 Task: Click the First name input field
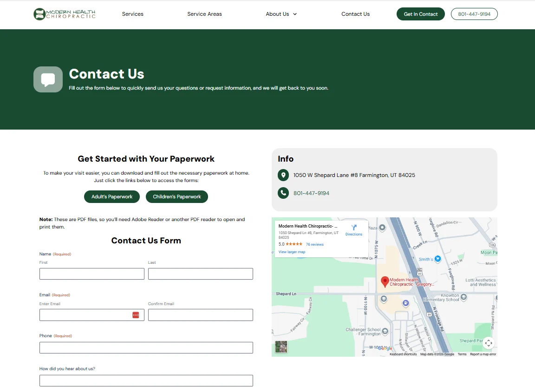91,274
